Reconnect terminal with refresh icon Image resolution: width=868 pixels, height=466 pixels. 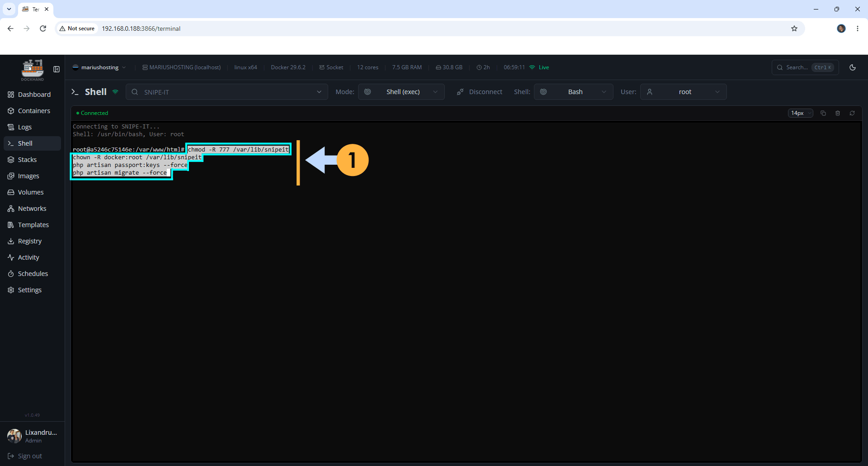pos(852,113)
